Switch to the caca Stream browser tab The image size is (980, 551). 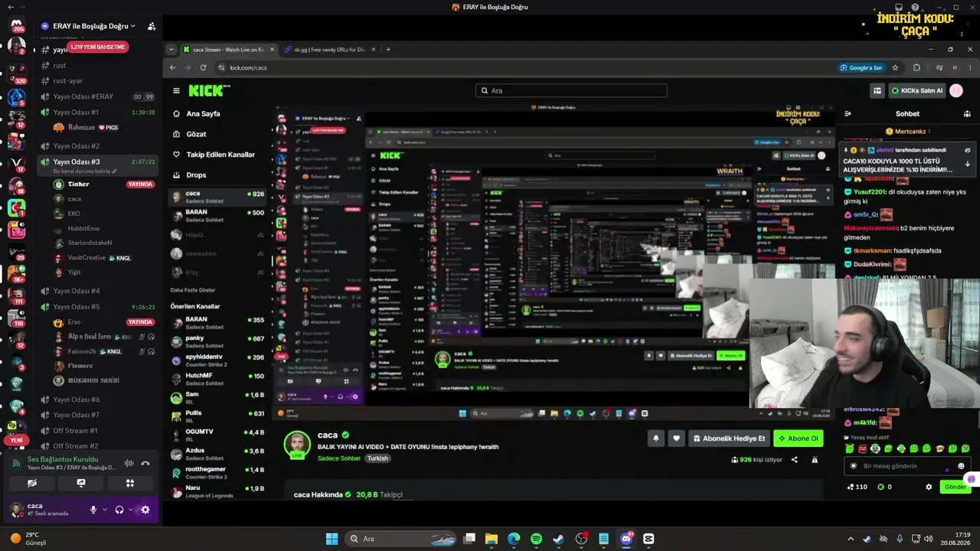[x=228, y=50]
